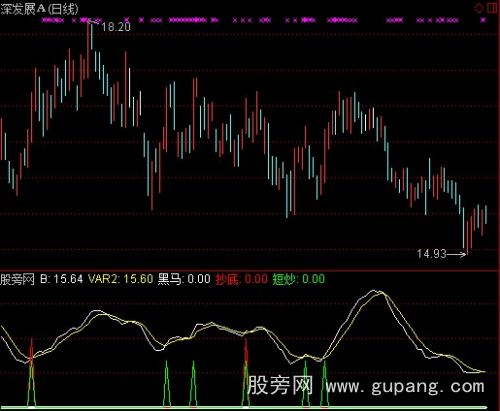Screen dimensions: 500x411
Task: Click the red split-panel square icon
Action: coord(492,8)
